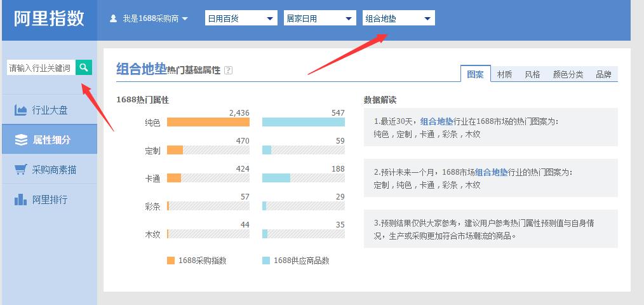
Task: Open the 居家日用 subcategory dropdown
Action: (319, 18)
